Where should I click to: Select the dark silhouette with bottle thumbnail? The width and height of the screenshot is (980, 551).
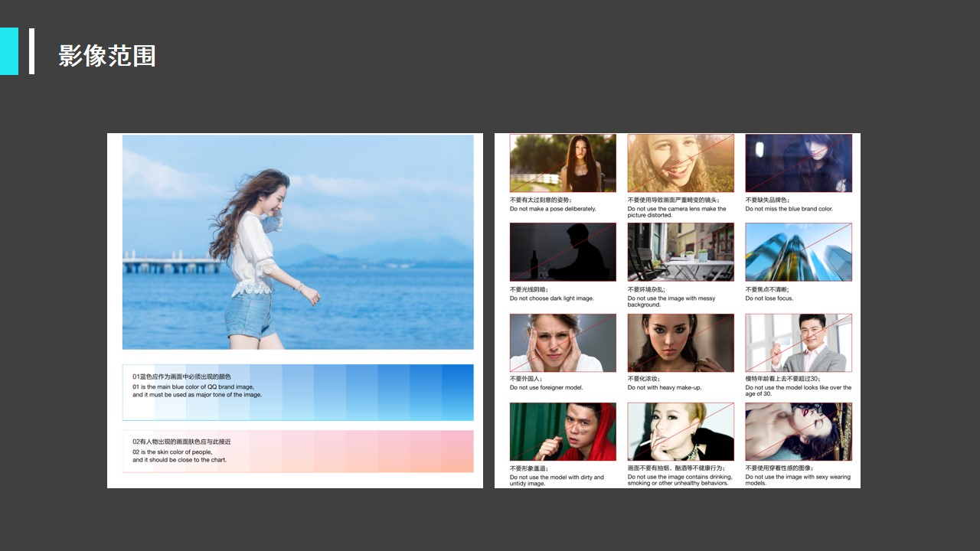pos(563,252)
